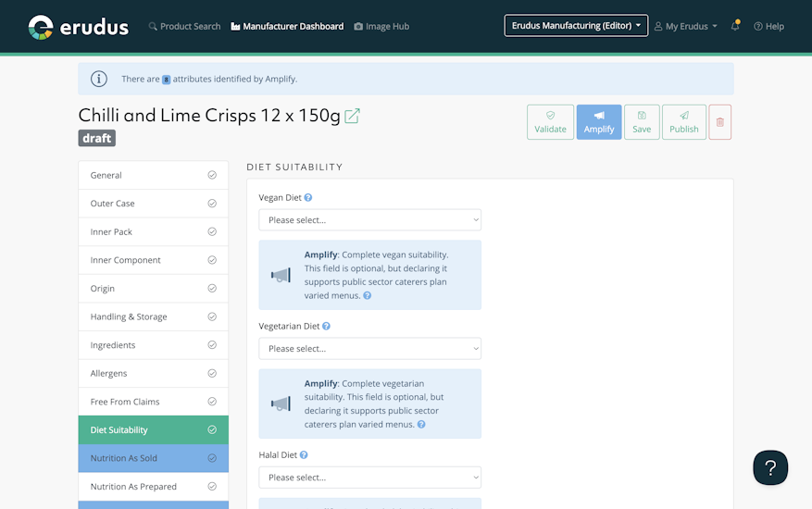Image resolution: width=812 pixels, height=509 pixels.
Task: Click the Diet Suitability heading
Action: [x=294, y=168]
